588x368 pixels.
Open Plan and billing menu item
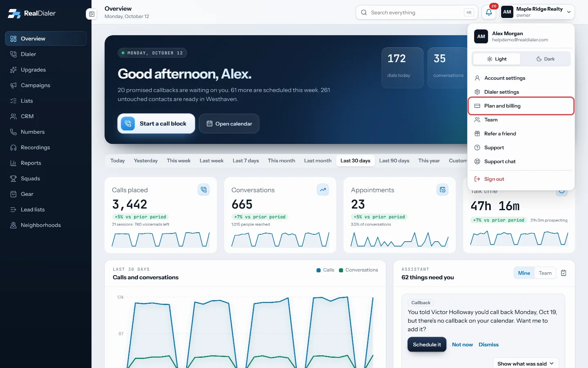pos(521,106)
